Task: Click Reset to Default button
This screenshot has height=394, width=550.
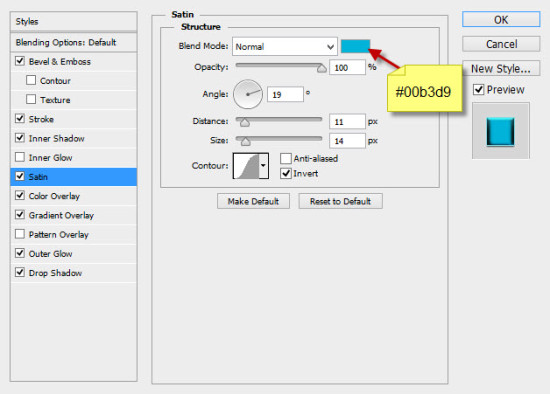Action: point(340,201)
